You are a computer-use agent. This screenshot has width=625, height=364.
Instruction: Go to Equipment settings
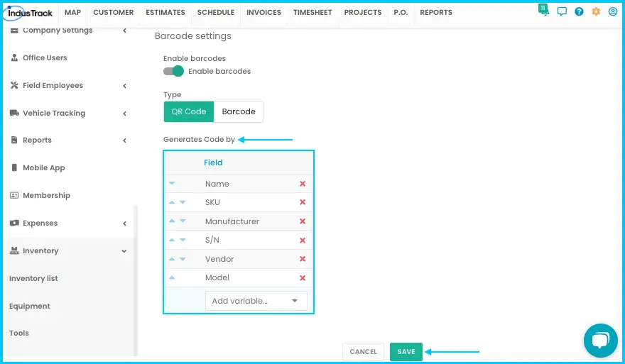(x=30, y=306)
